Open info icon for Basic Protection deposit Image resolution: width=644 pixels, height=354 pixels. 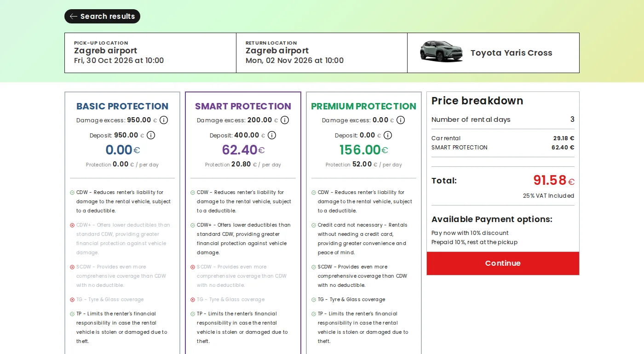tap(151, 135)
